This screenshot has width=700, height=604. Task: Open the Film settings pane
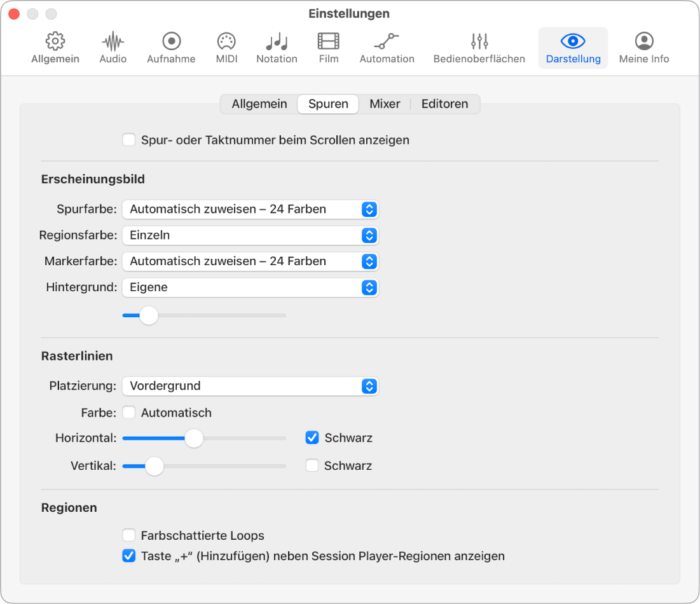click(x=329, y=48)
